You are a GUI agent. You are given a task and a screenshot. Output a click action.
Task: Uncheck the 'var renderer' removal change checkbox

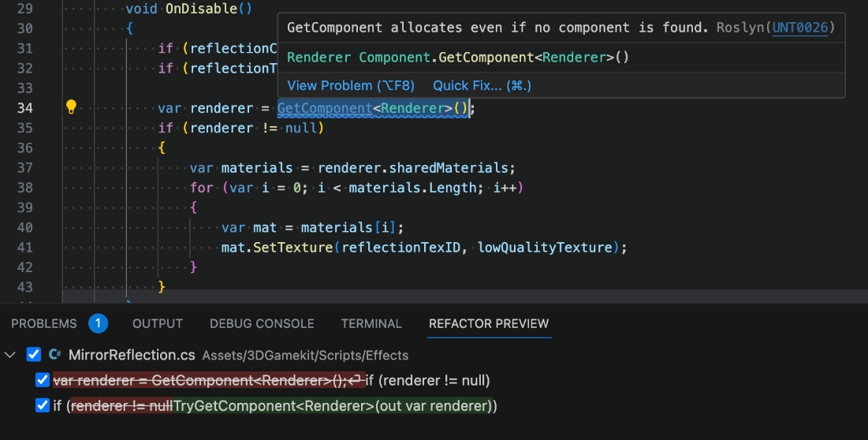click(x=43, y=381)
